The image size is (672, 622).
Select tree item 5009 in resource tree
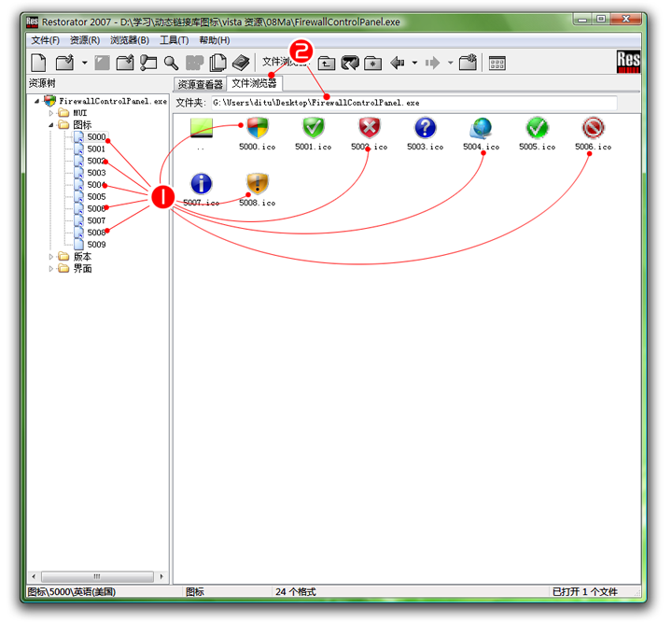96,245
